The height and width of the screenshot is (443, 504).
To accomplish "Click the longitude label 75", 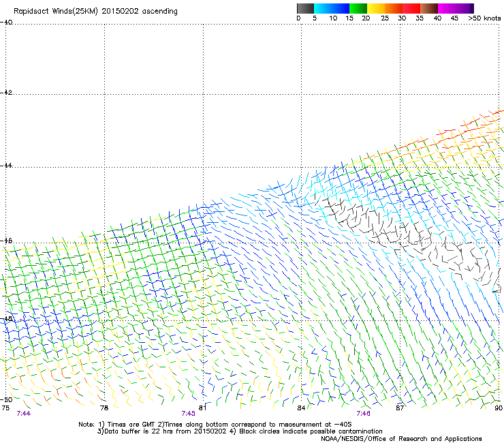I will 5,408.
